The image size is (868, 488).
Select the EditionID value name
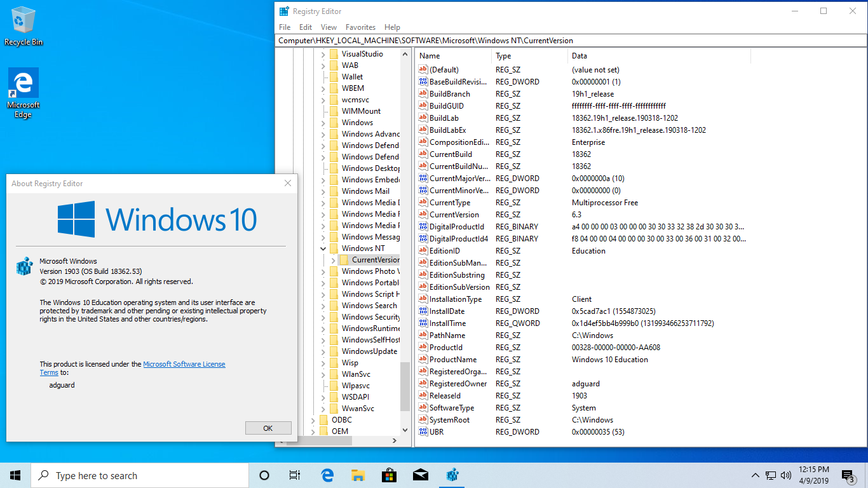tap(445, 251)
